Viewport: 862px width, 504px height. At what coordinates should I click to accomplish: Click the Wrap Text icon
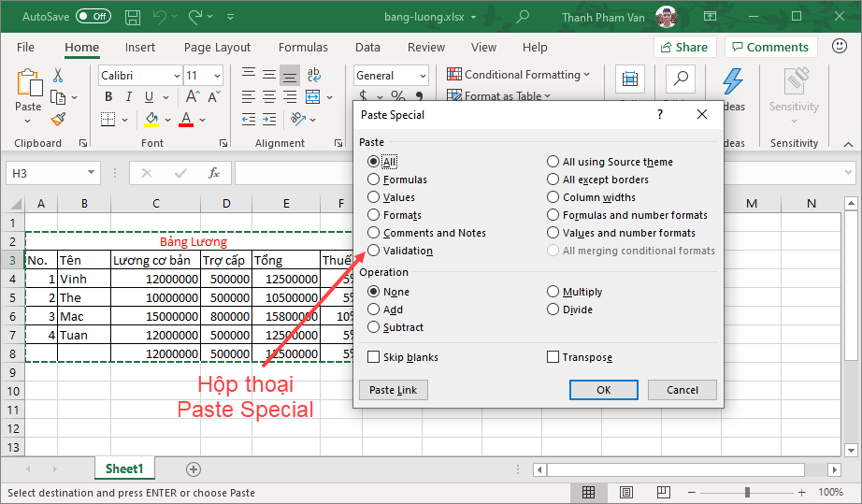click(x=313, y=76)
